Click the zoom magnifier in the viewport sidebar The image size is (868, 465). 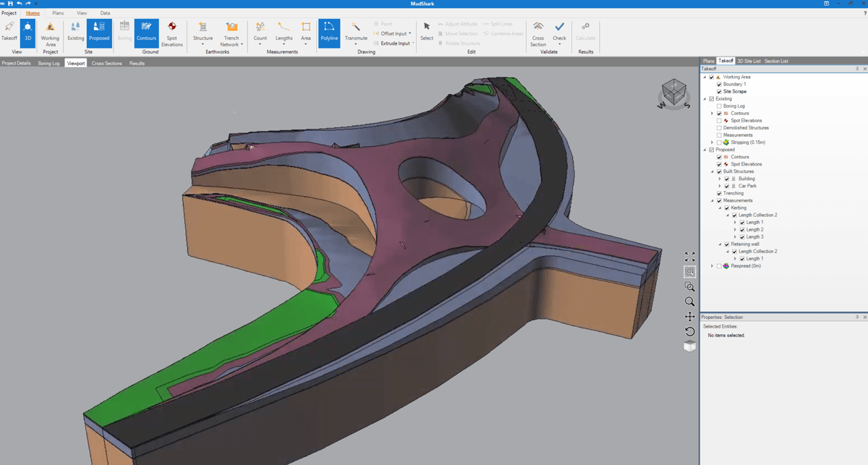(689, 301)
